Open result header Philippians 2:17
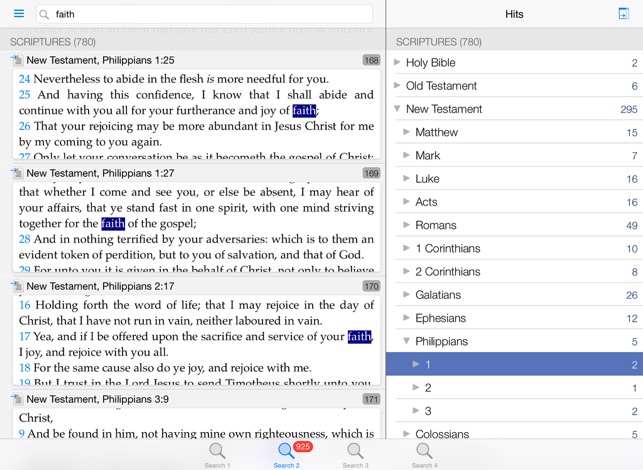 [100, 286]
